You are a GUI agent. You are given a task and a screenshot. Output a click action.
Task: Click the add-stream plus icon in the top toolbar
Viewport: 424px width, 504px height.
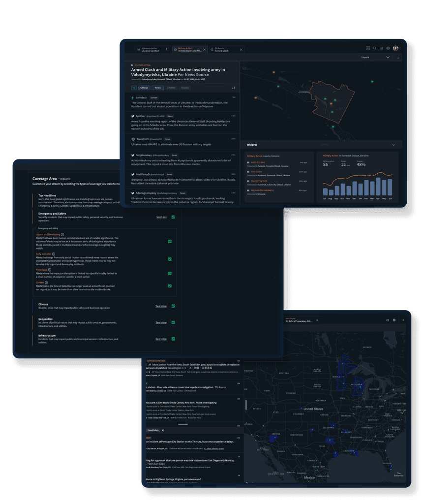368,48
